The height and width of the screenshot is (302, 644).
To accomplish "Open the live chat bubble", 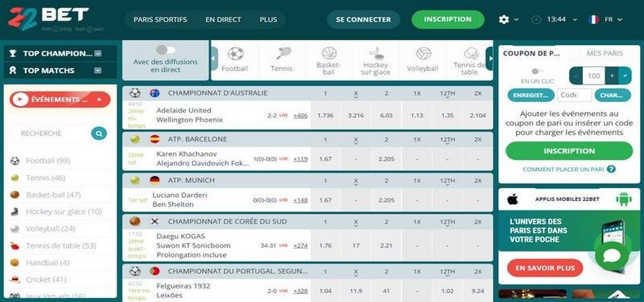I will point(612,256).
